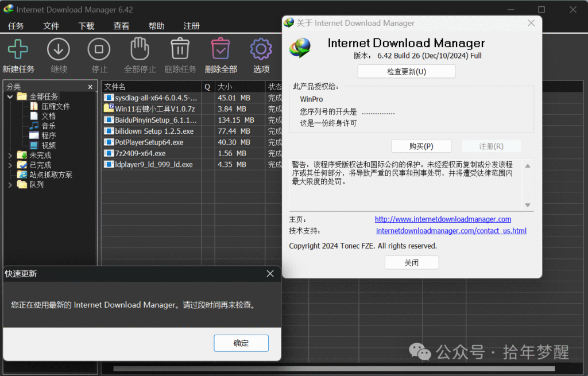Image resolution: width=588 pixels, height=376 pixels.
Task: Open the 下载 menu
Action: point(86,26)
